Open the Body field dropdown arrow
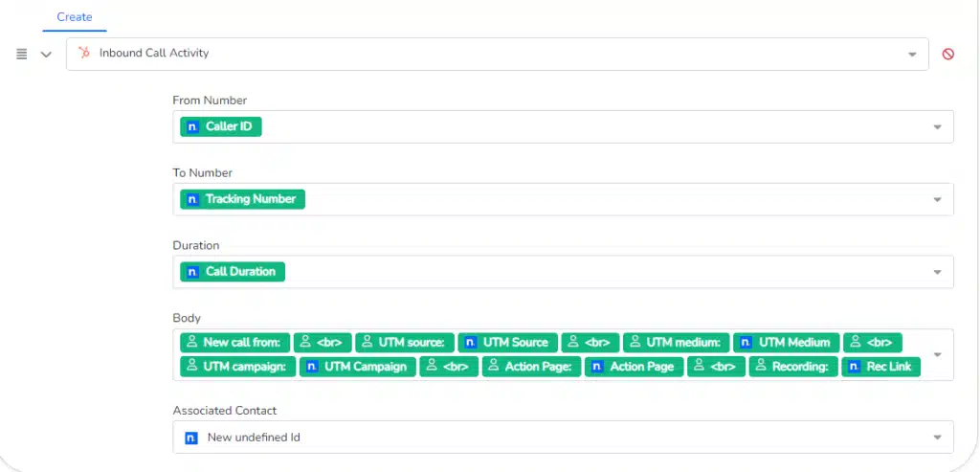The width and height of the screenshot is (980, 472). tap(938, 354)
